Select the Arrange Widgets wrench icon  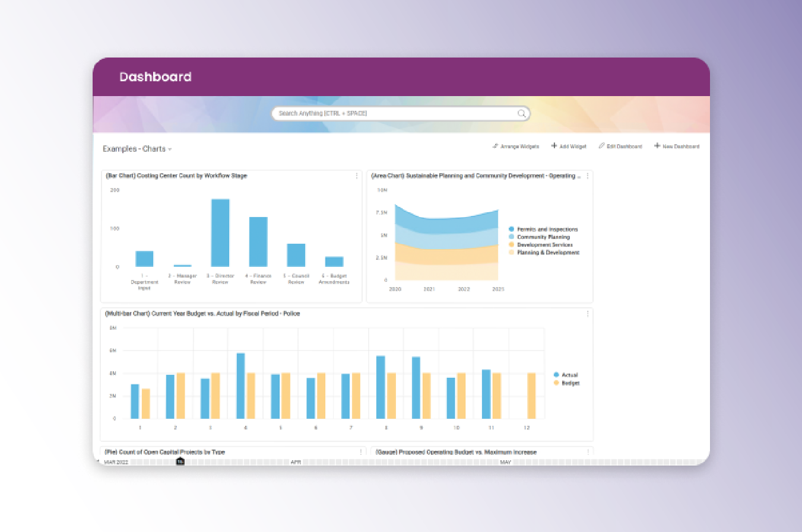pos(495,146)
